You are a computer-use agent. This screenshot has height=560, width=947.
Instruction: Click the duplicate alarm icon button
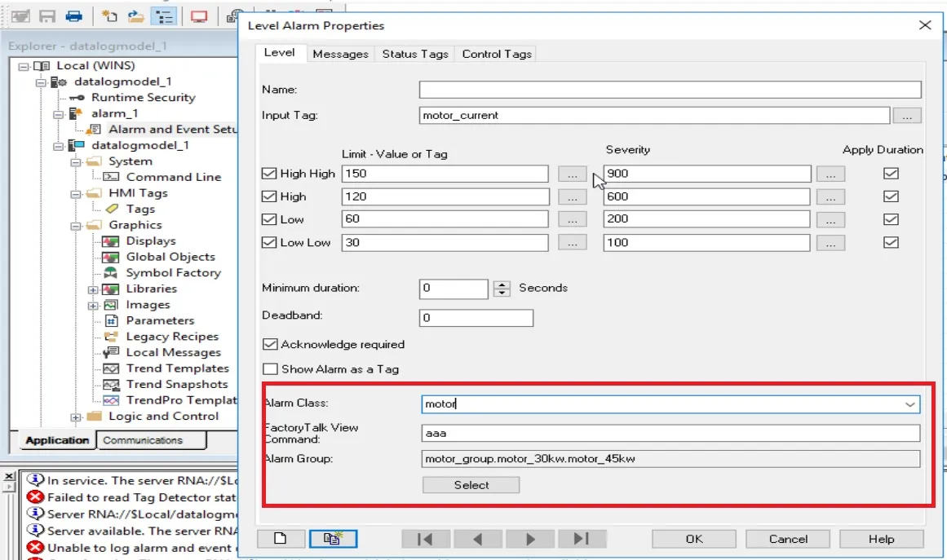(x=333, y=538)
